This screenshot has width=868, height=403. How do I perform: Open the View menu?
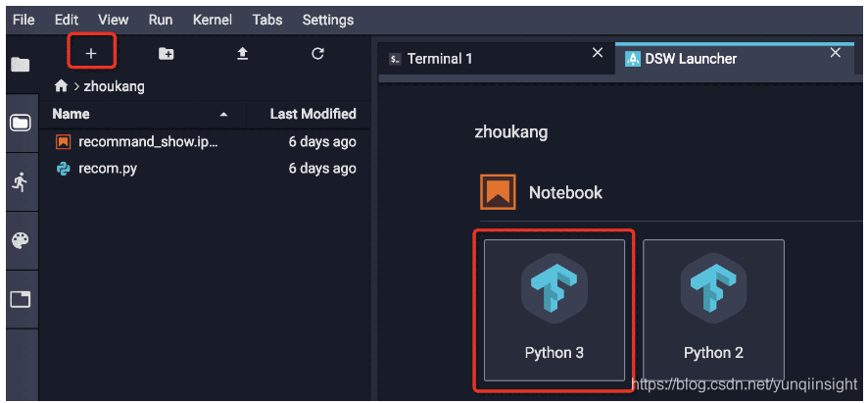pos(113,20)
